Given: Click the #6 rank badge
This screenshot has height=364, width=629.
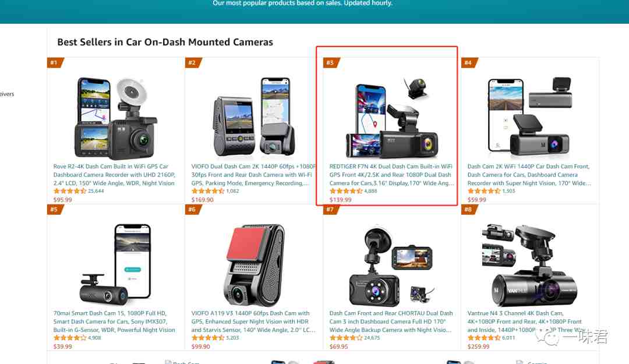Looking at the screenshot, I should (193, 210).
